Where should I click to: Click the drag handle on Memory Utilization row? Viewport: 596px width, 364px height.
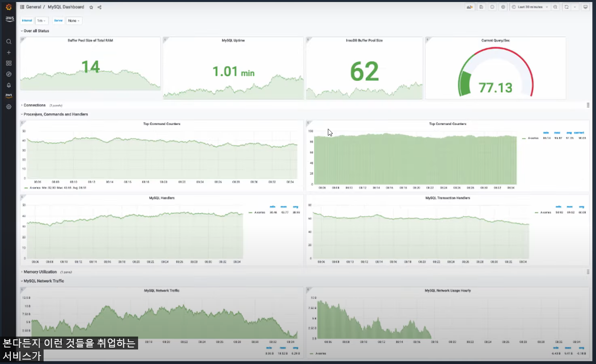pyautogui.click(x=588, y=272)
